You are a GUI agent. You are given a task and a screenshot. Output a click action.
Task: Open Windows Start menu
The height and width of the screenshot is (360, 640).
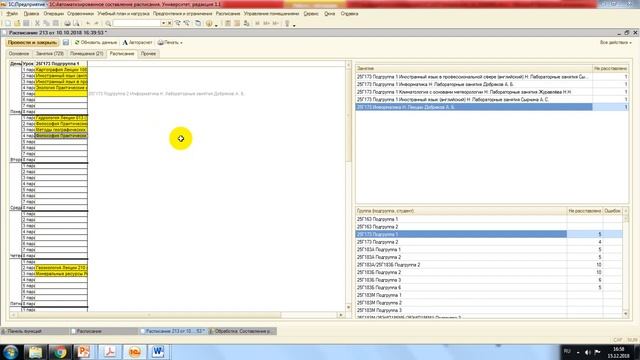pyautogui.click(x=10, y=352)
